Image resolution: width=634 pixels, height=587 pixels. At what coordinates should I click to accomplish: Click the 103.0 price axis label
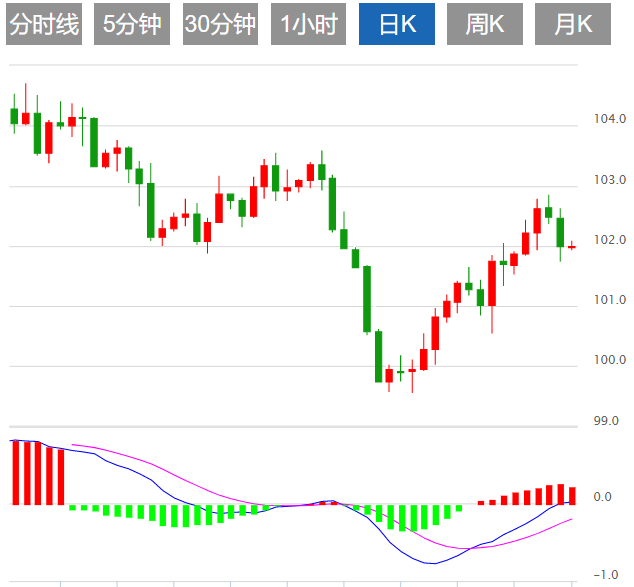click(x=610, y=179)
